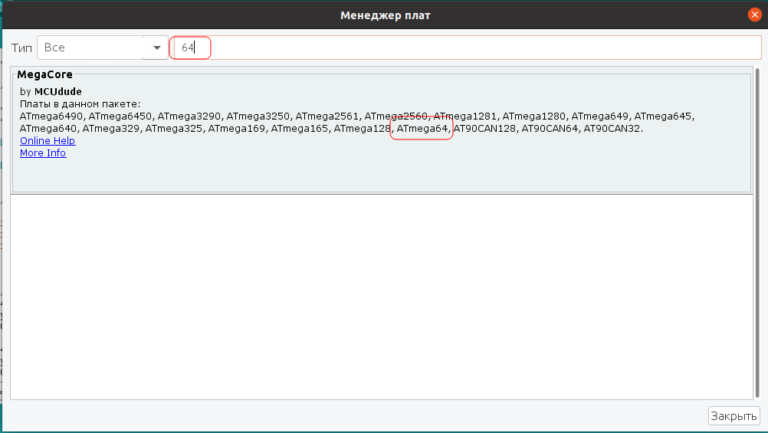
Task: Click the Платы в данном пакете text
Action: point(80,104)
